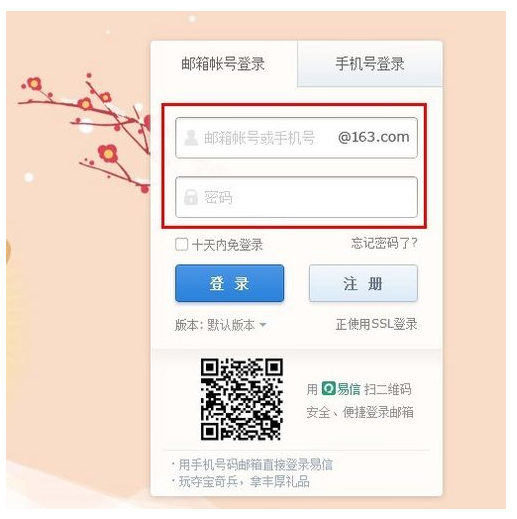Click the green 易信 logo icon
Image resolution: width=517 pixels, height=519 pixels.
coord(328,389)
